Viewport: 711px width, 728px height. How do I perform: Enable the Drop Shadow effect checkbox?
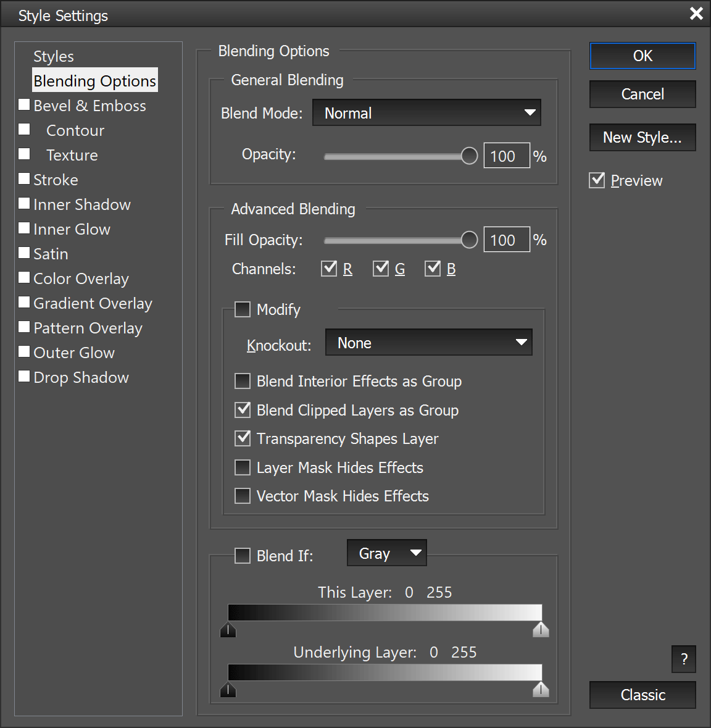tap(25, 377)
